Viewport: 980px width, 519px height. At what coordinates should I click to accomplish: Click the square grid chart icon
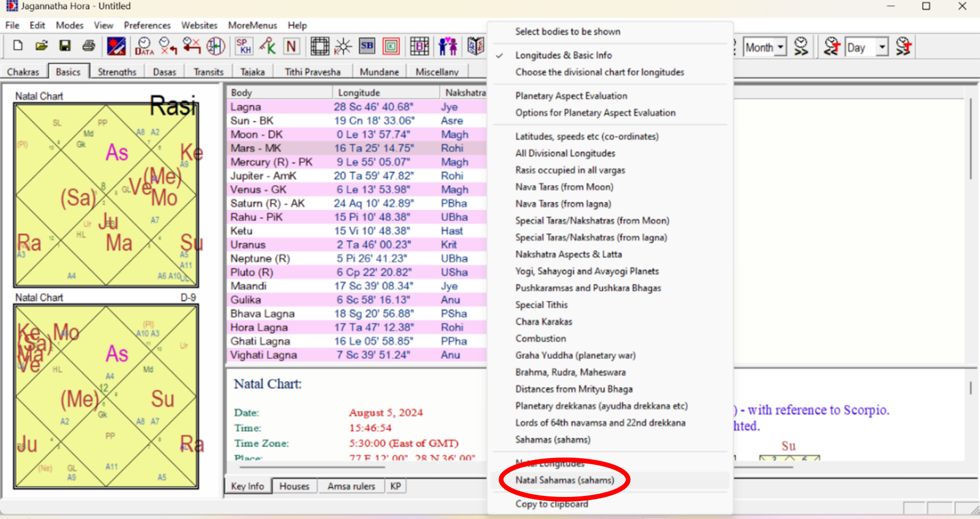coord(319,46)
